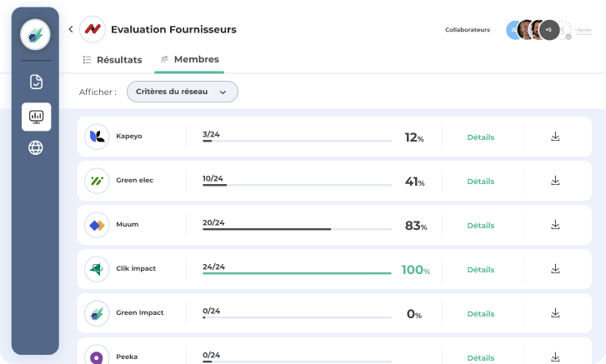
Task: Open the document check icon in sidebar
Action: click(36, 82)
